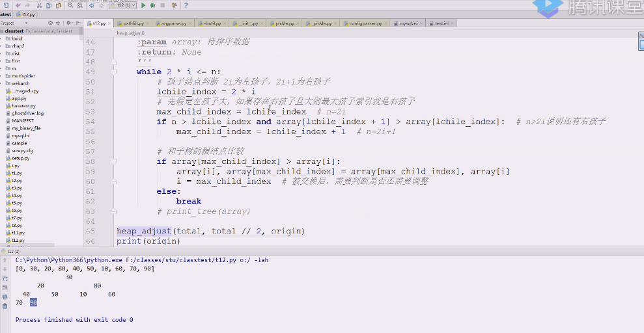644x333 pixels.
Task: Expand the webarch folder
Action: pyautogui.click(x=1, y=83)
